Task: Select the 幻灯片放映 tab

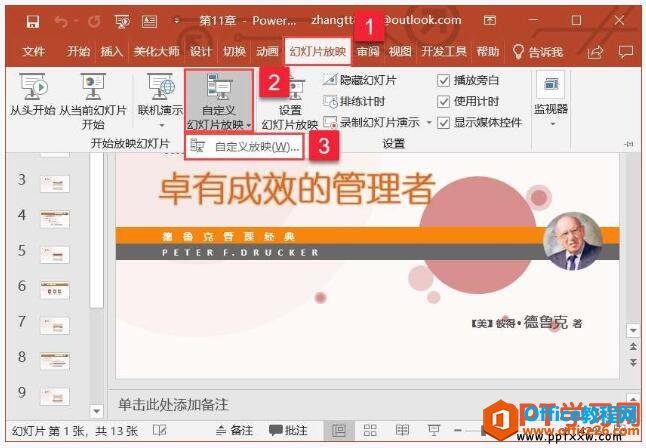Action: click(x=317, y=52)
